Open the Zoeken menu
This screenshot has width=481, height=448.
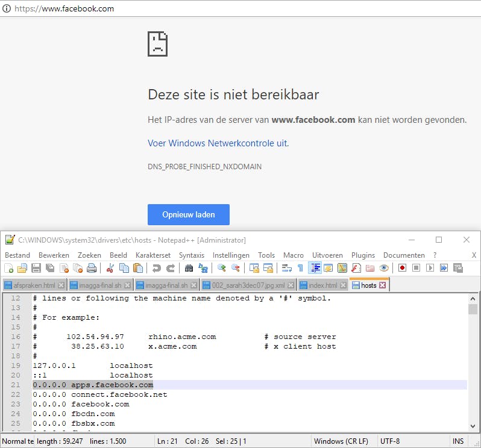(x=89, y=255)
